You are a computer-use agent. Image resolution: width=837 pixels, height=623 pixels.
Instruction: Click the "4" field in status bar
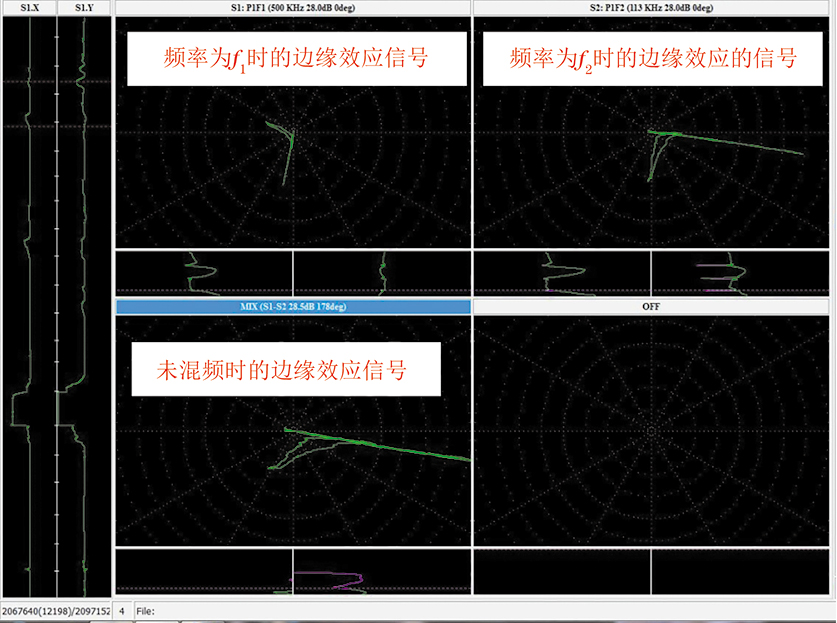[x=122, y=610]
